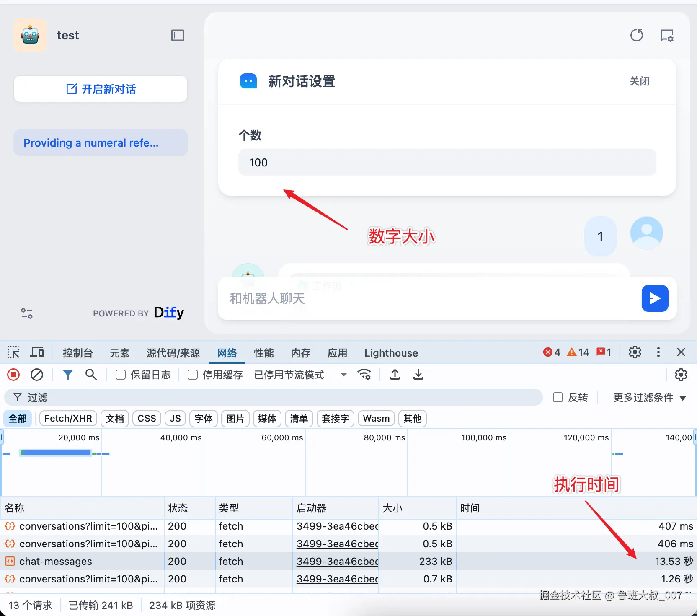Toggle the device toolbar icon
This screenshot has width=697, height=616.
tap(37, 352)
